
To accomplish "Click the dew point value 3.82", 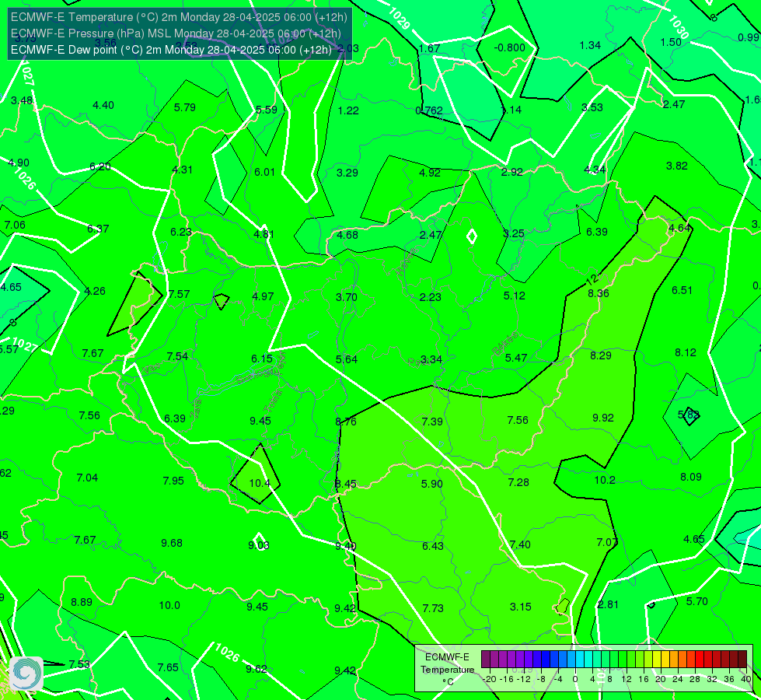I will tap(677, 166).
